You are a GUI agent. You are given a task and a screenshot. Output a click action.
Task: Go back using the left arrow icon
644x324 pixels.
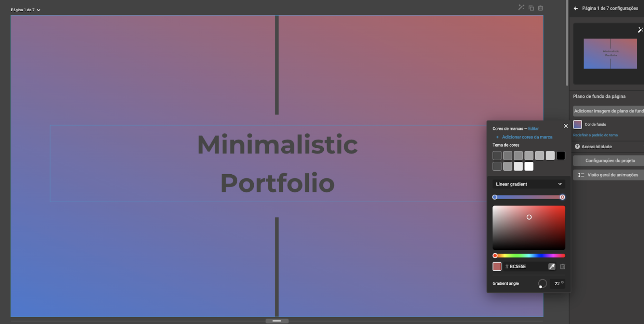576,8
